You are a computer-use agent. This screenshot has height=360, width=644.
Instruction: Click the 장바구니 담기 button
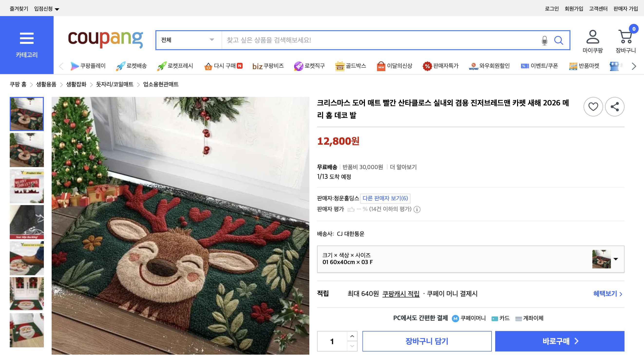tap(427, 341)
